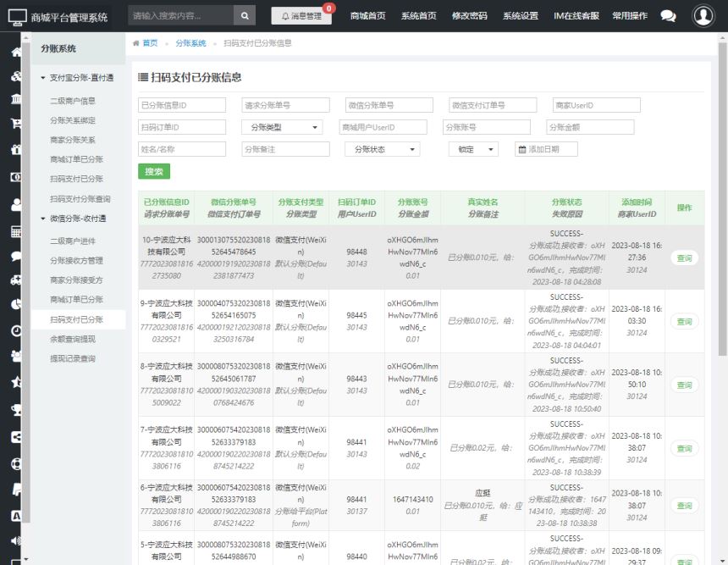The image size is (728, 565).
Task: Open 余额查询提现 in the sidebar
Action: (73, 339)
